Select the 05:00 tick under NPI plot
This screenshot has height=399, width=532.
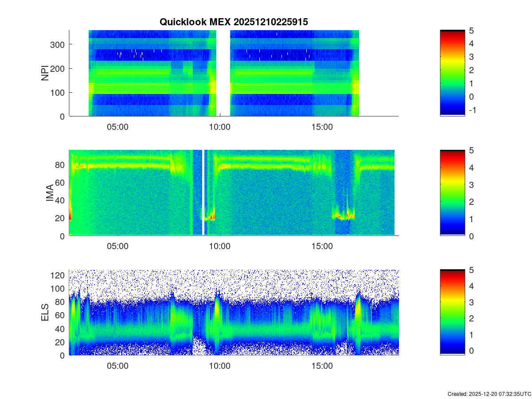(x=118, y=127)
